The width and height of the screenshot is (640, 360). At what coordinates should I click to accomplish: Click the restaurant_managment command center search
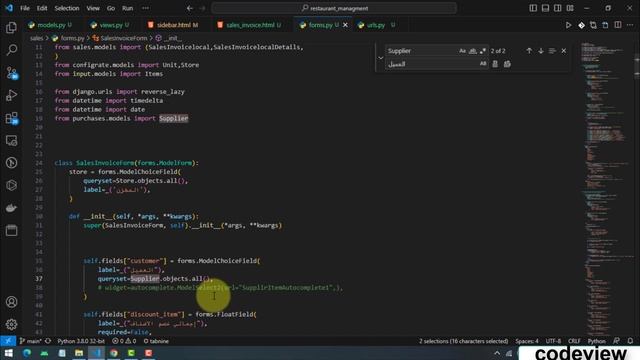coord(334,8)
